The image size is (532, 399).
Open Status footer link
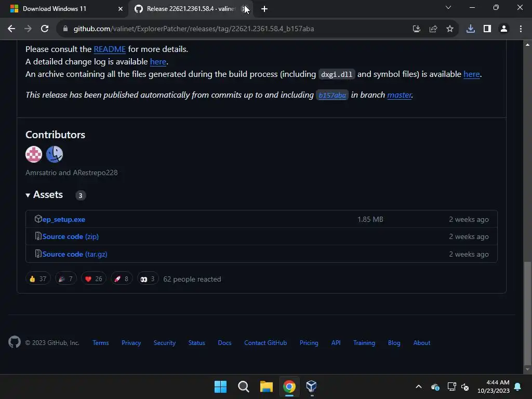197,343
